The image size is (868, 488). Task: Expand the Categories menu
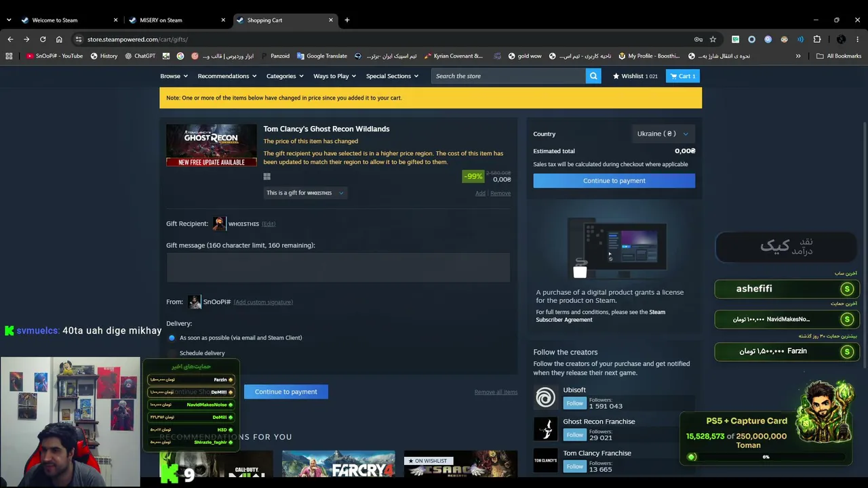coord(285,76)
